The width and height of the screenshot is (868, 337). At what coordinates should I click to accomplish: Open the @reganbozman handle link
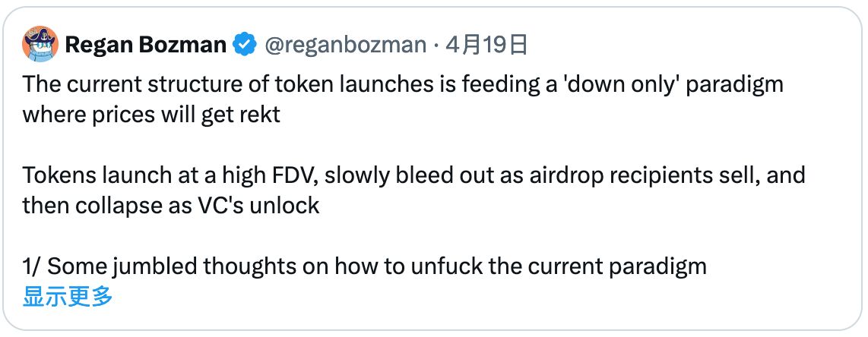[x=344, y=46]
